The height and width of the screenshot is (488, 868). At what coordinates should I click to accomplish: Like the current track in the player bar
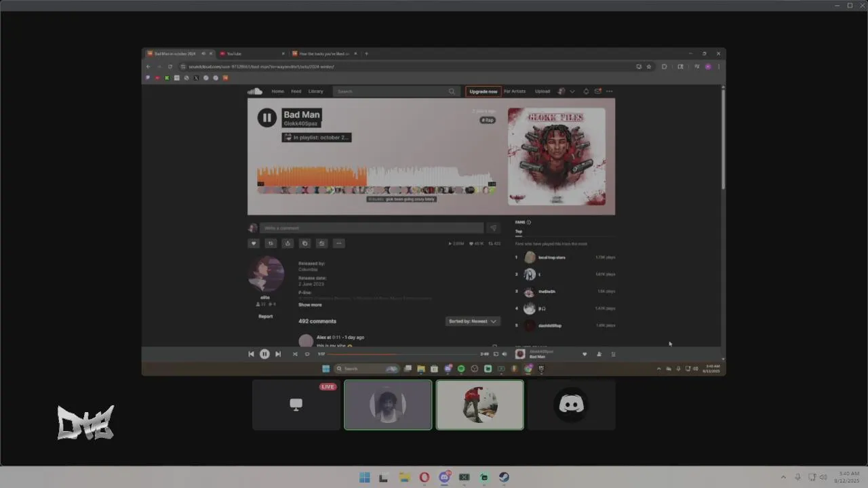click(585, 354)
